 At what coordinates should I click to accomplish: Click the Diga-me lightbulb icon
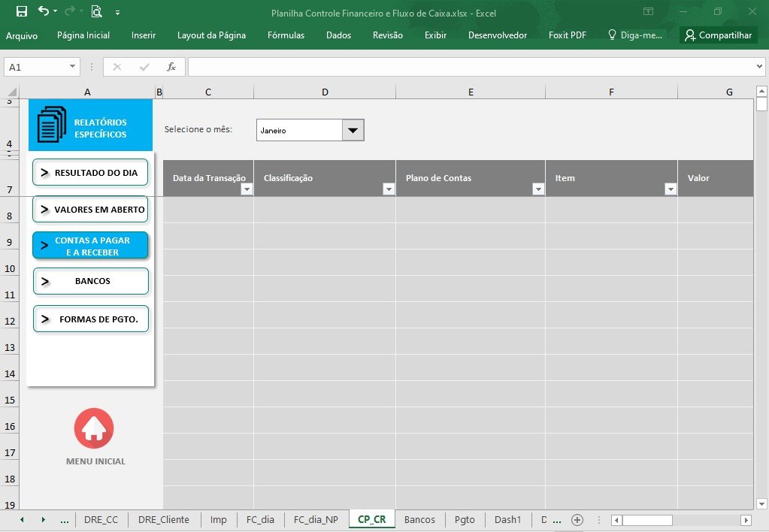612,35
